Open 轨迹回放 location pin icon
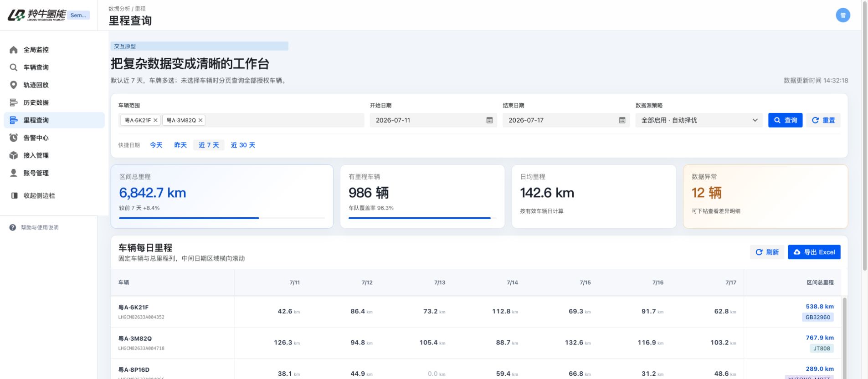 tap(14, 85)
